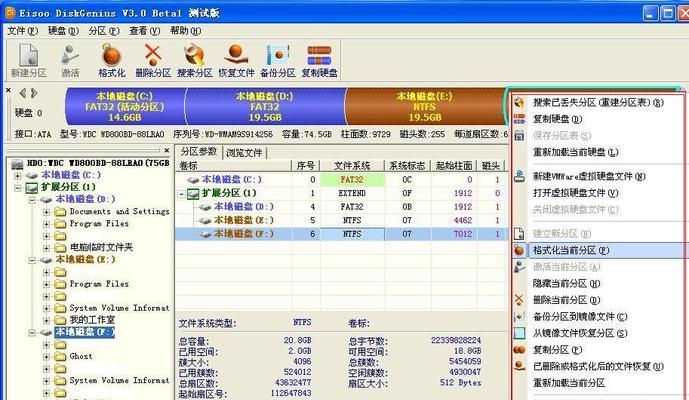
Task: Choose 格式化当前分区(F) menu entry
Action: point(598,250)
